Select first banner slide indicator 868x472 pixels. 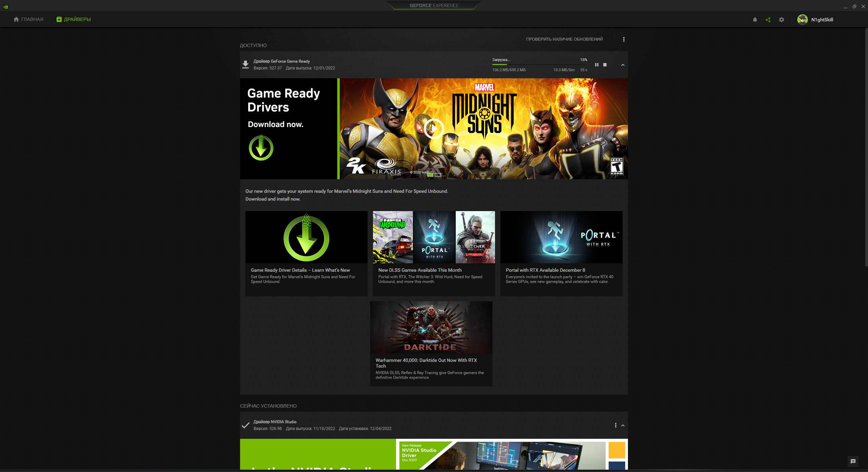[x=430, y=175]
